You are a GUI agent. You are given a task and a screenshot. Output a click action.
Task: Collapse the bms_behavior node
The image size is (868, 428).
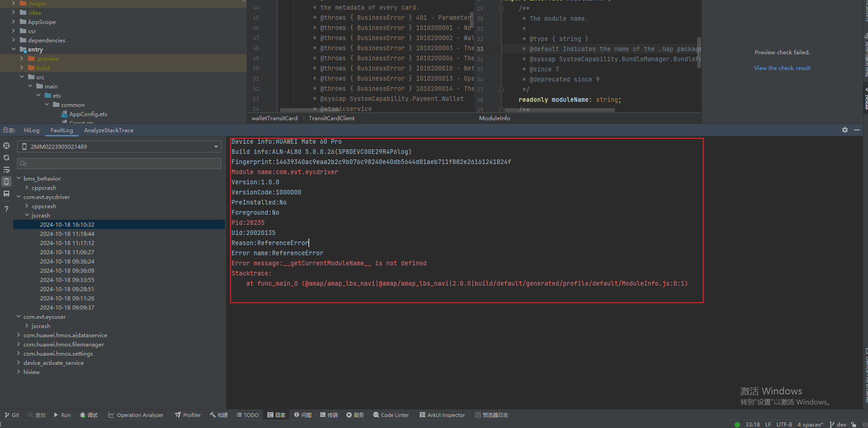[x=19, y=178]
